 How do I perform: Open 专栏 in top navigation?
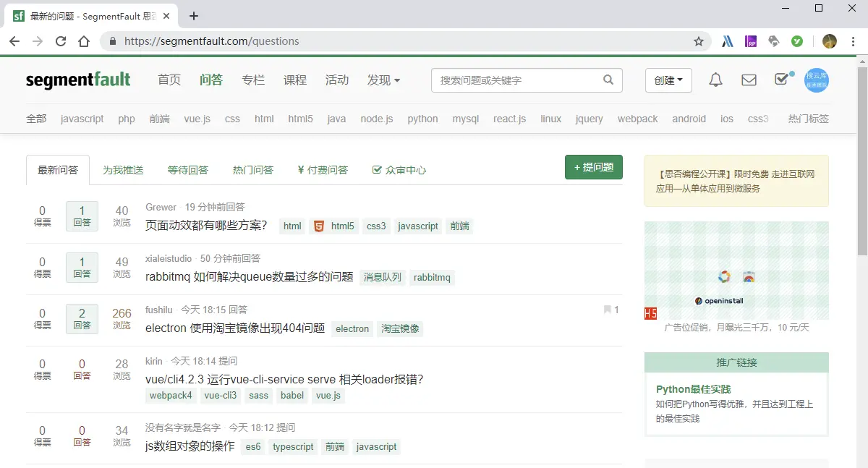point(253,80)
